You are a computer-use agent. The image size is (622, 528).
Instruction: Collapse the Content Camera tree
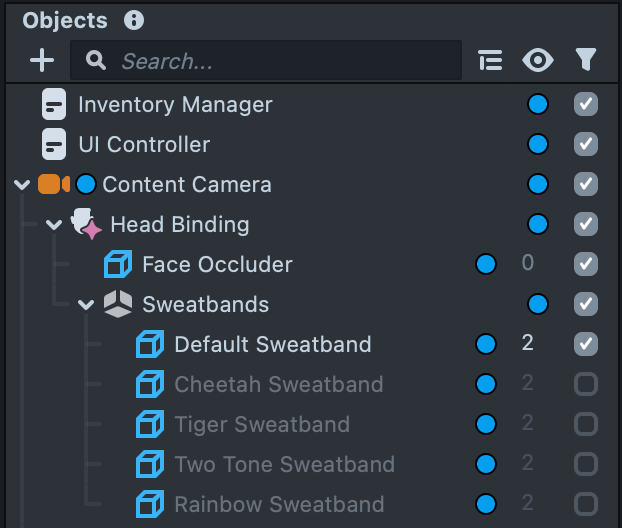22,184
